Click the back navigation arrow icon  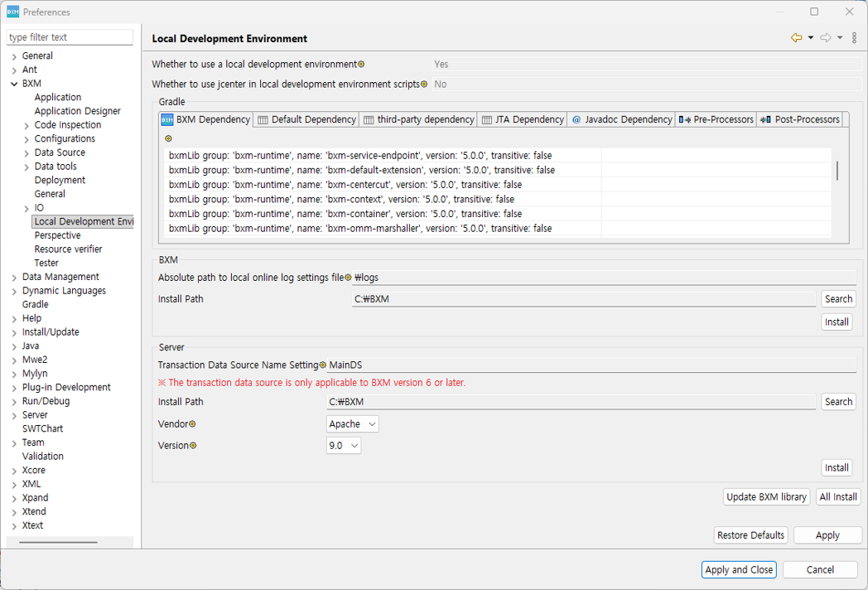796,38
